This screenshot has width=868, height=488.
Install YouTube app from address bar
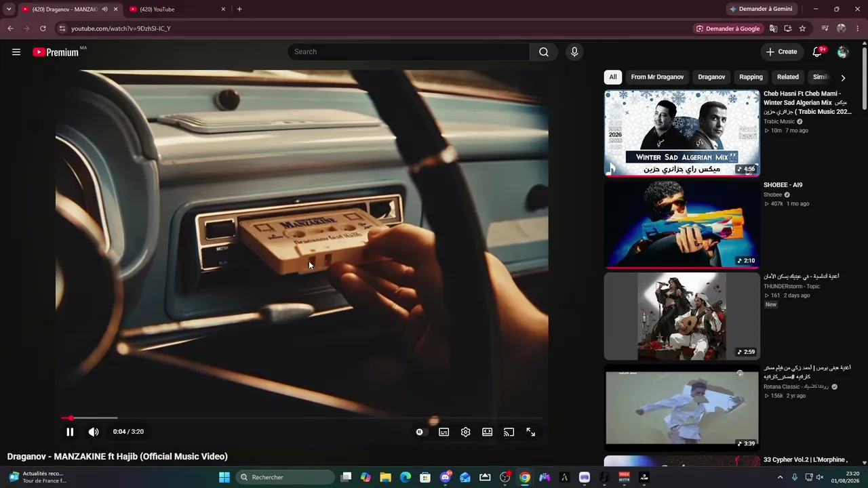(788, 28)
